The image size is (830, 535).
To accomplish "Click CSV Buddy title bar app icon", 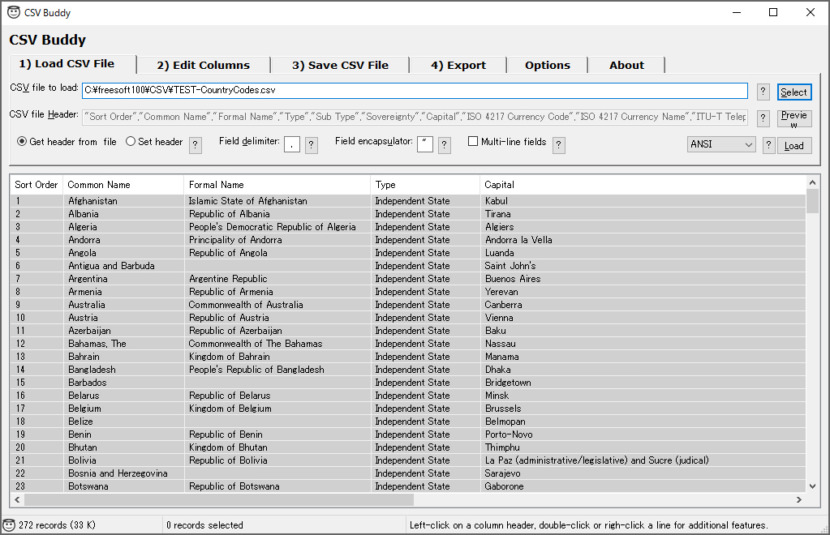I will tap(13, 12).
